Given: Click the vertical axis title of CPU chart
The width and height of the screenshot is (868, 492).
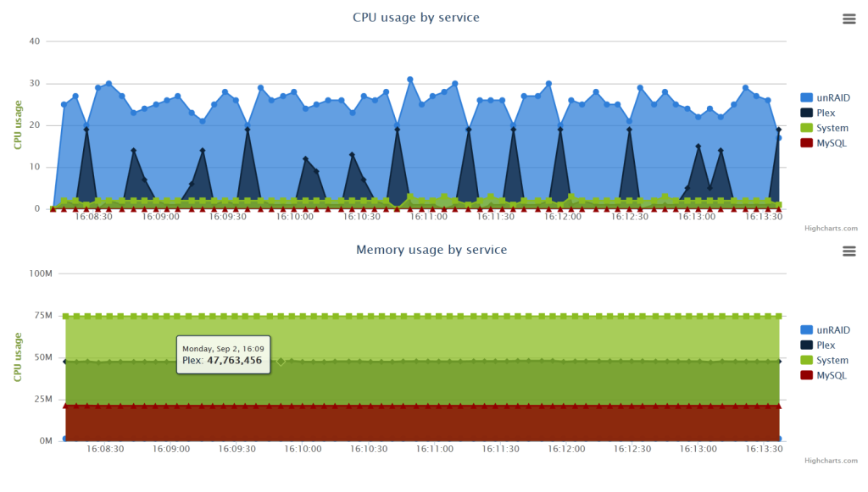Looking at the screenshot, I should coord(18,124).
